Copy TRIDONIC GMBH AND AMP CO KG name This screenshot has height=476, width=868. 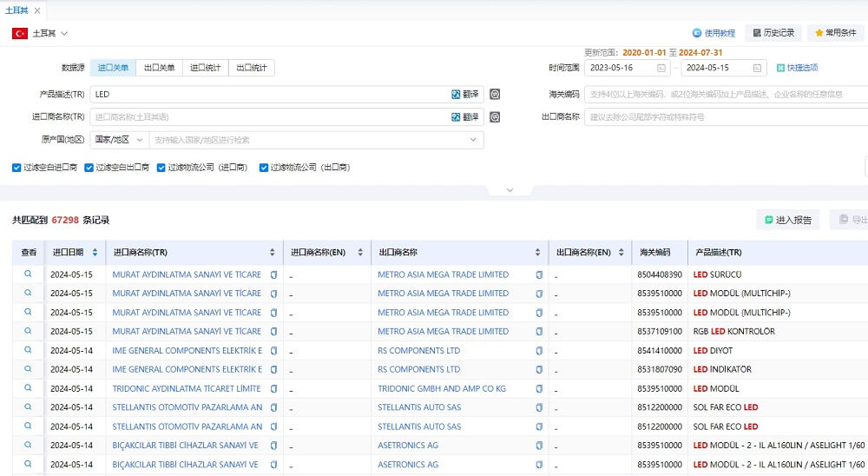(x=539, y=389)
